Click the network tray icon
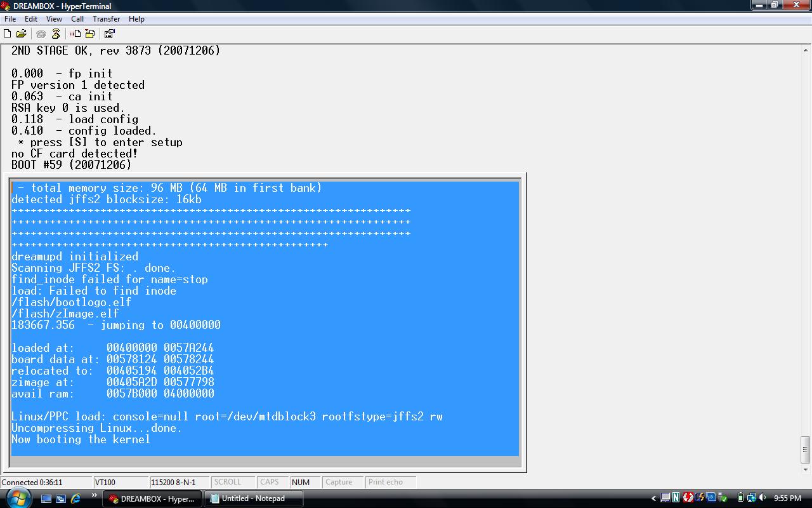Screen dimensions: 812x508 coord(751,498)
